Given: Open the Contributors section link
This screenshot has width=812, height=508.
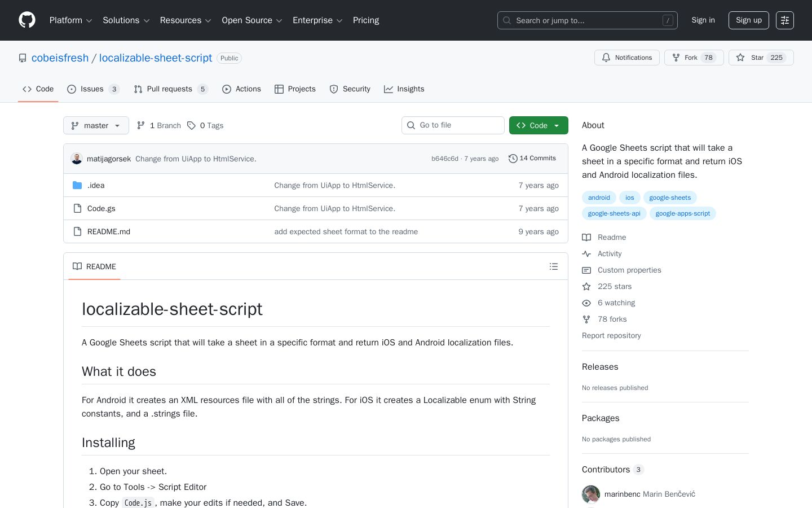Looking at the screenshot, I should tap(613, 470).
